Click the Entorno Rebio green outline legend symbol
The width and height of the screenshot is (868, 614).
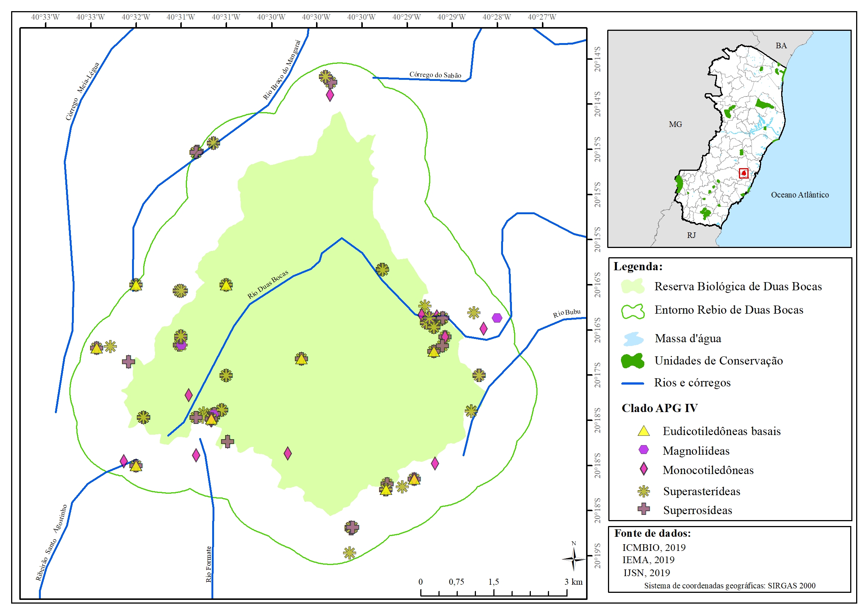pyautogui.click(x=633, y=311)
